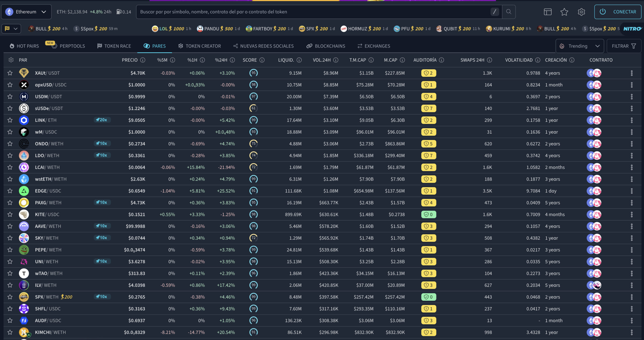Click the multichart layout icon in the top bar
Image resolution: width=644 pixels, height=340 pixels.
[548, 12]
